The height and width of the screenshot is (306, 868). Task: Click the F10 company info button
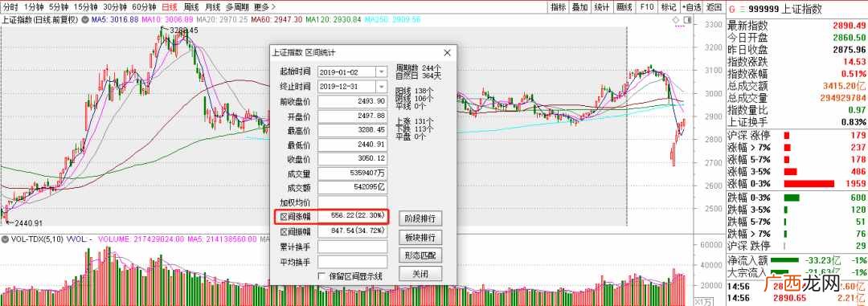click(x=646, y=7)
